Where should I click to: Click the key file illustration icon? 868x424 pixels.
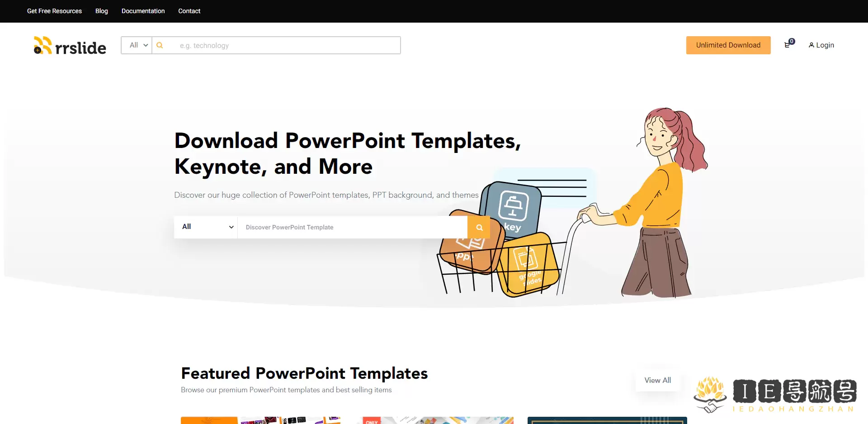coord(512,211)
